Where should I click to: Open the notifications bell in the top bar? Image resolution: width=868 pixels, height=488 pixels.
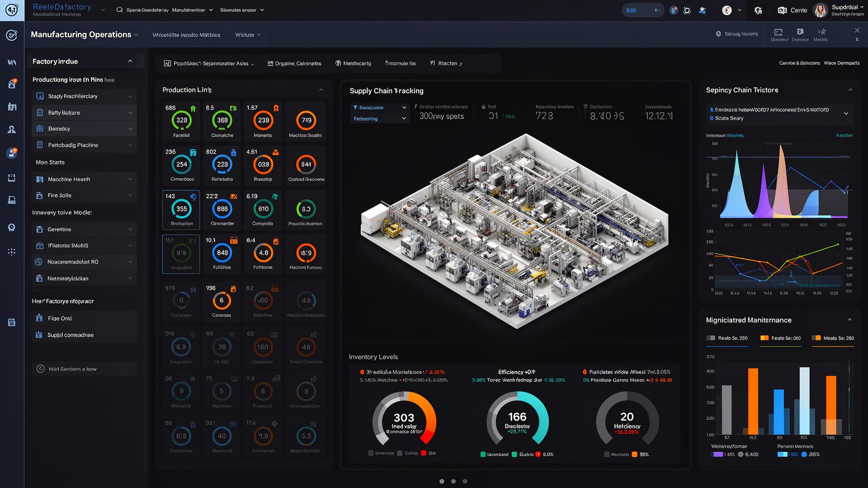[674, 10]
